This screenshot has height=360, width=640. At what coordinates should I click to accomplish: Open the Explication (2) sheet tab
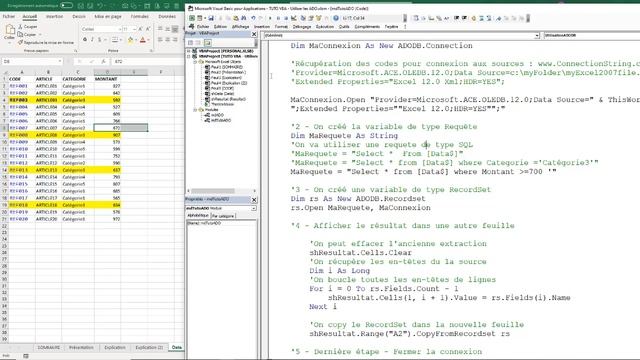coord(149,347)
